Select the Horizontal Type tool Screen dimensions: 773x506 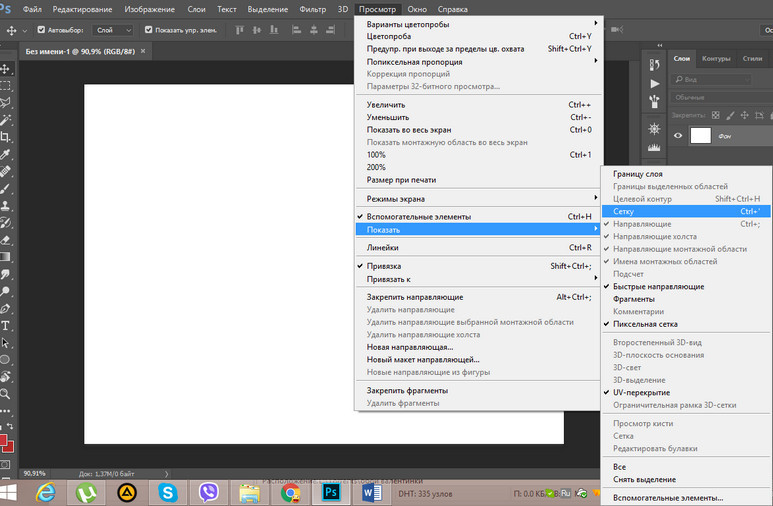pyautogui.click(x=5, y=326)
